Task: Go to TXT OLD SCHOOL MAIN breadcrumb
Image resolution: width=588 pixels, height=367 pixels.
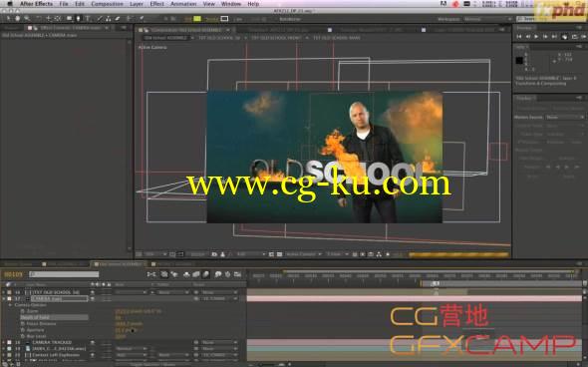Action: pos(337,38)
